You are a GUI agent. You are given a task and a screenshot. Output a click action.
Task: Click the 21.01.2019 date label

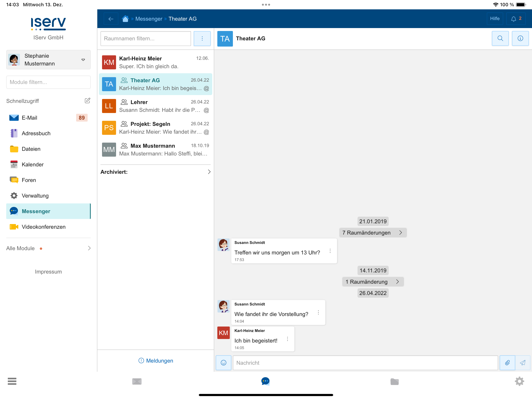click(x=373, y=221)
